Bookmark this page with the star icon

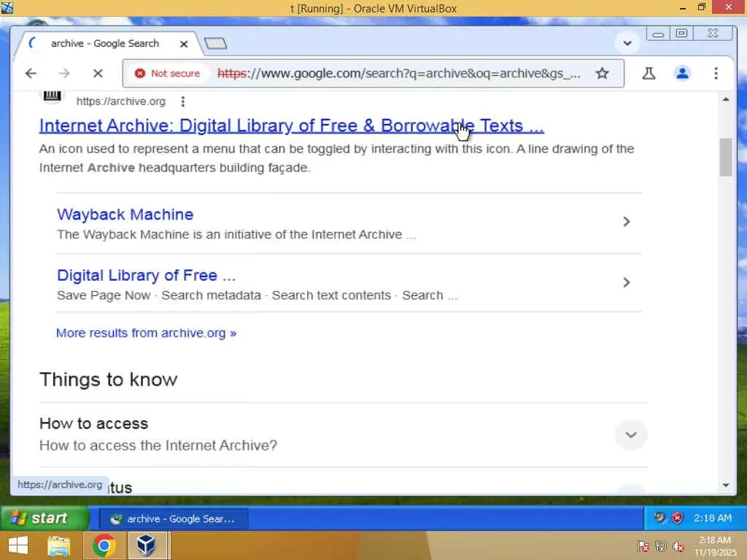602,74
